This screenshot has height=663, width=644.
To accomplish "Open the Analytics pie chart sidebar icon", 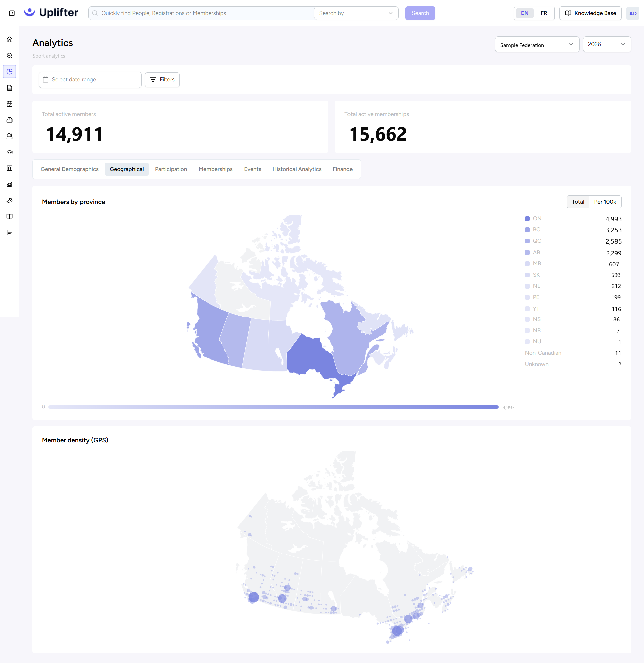I will pyautogui.click(x=9, y=71).
